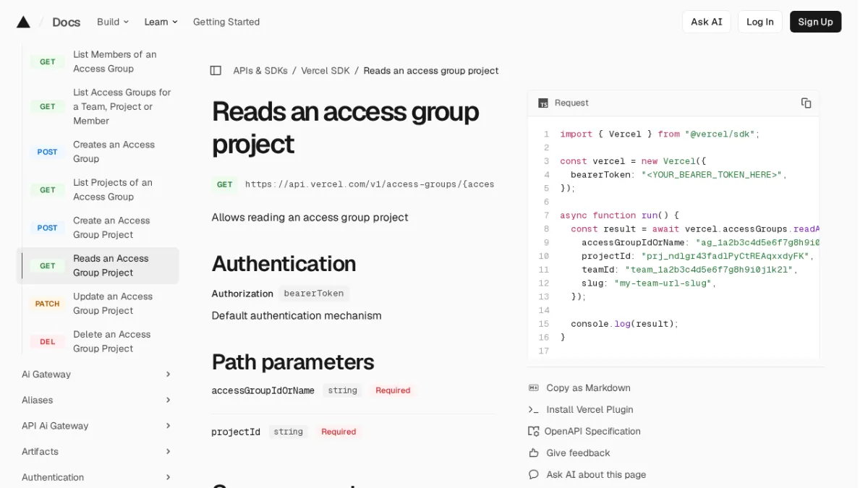Go to the Docs home link
This screenshot has width=868, height=488.
(66, 22)
